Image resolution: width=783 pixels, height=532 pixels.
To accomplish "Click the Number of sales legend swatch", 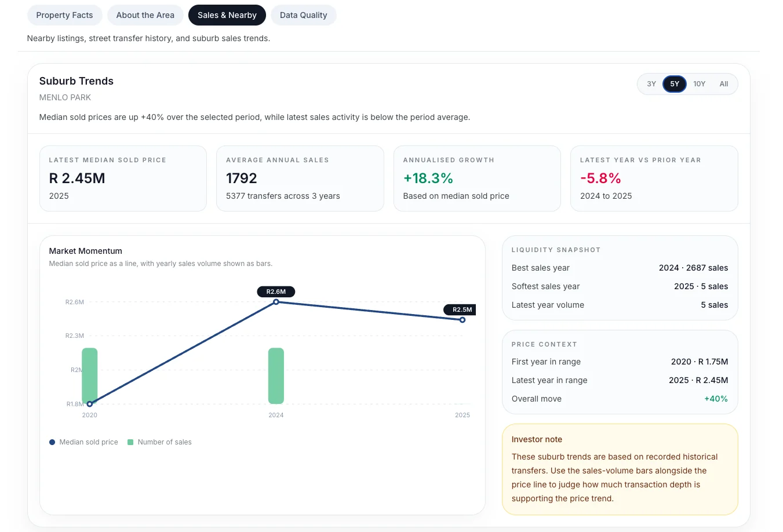I will pyautogui.click(x=130, y=442).
